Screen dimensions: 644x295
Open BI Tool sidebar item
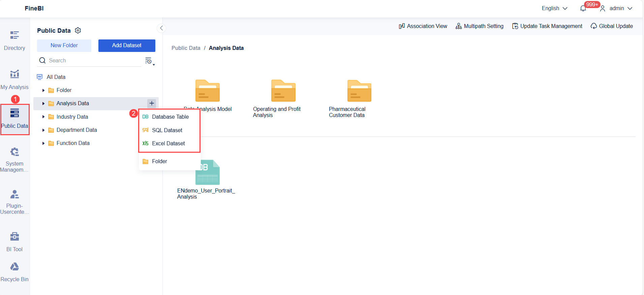[14, 242]
